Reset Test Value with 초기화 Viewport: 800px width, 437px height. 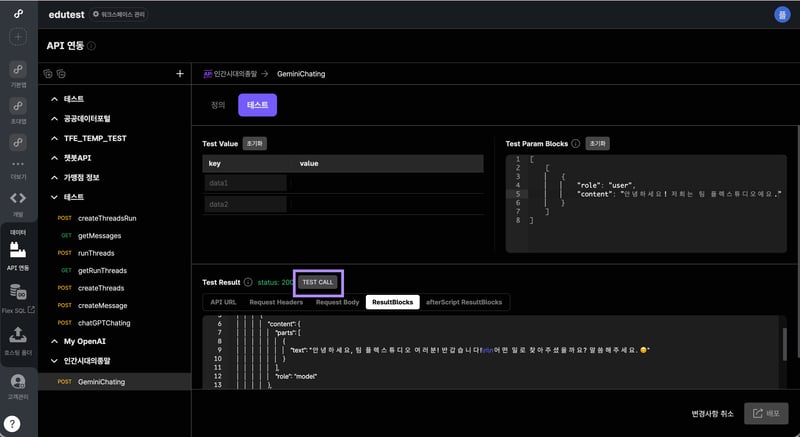[x=255, y=144]
